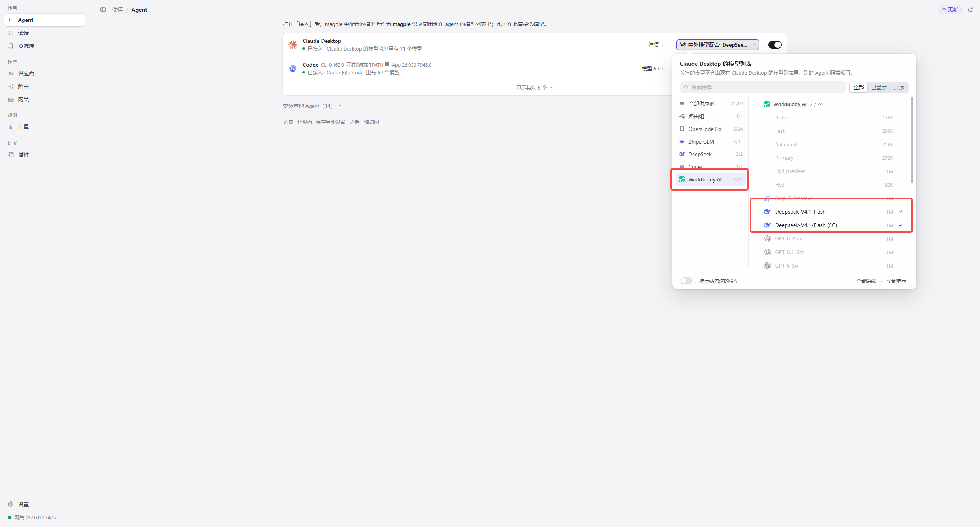The width and height of the screenshot is (980, 527).
Task: Click the GPT-6-Astra OpenAI logo icon
Action: click(768, 238)
